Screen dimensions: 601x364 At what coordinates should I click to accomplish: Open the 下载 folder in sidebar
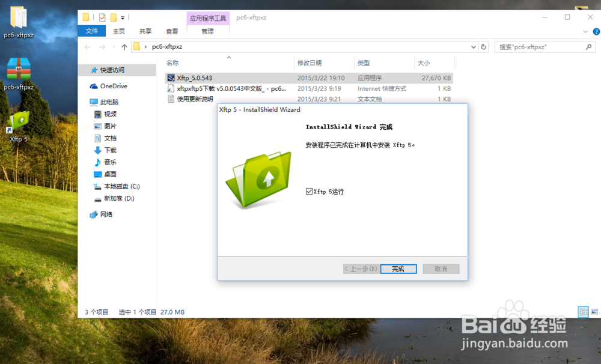(105, 150)
